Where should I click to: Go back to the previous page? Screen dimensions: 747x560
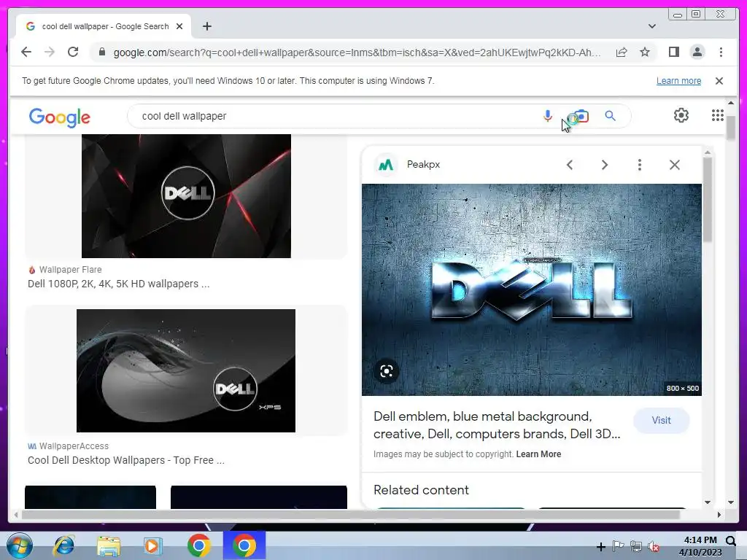(x=26, y=52)
